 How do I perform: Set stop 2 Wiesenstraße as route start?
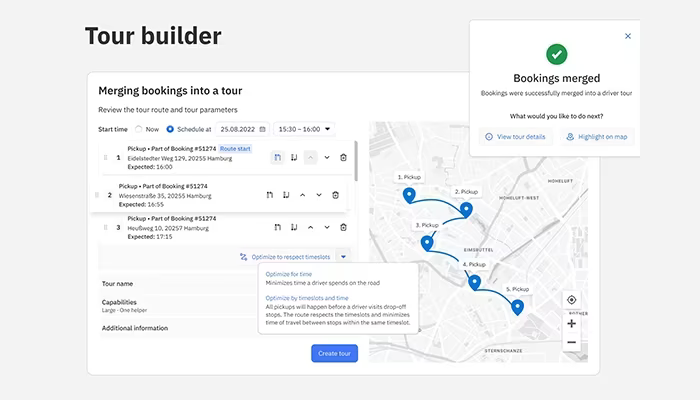coord(269,195)
